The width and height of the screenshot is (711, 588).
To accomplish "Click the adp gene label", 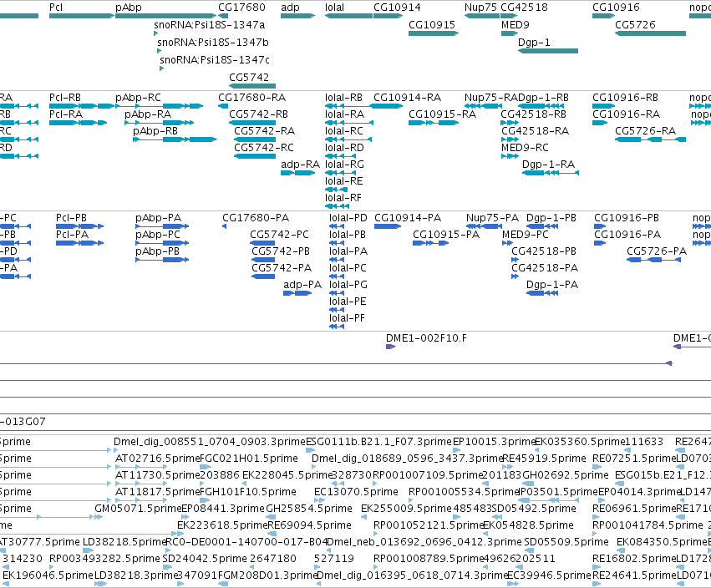I will [x=290, y=8].
